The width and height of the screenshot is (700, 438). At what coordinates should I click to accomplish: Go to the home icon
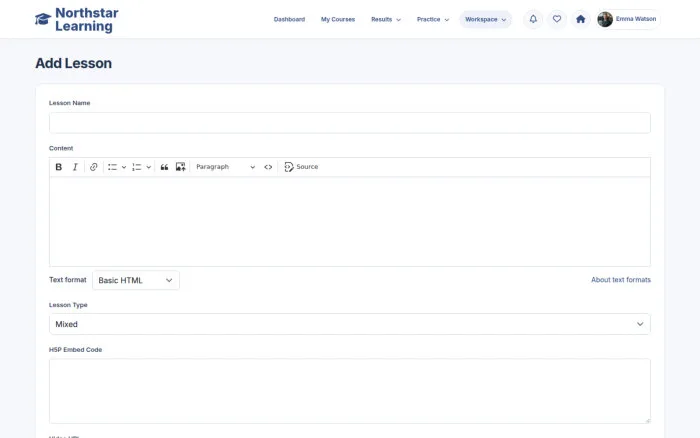click(x=580, y=19)
